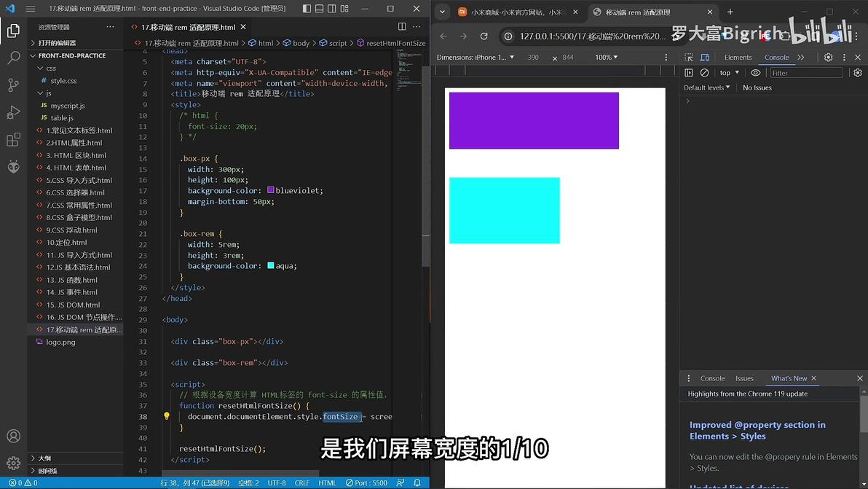Screen dimensions: 868x489
Task: Select element inspect tool in DevTools
Action: pos(689,57)
